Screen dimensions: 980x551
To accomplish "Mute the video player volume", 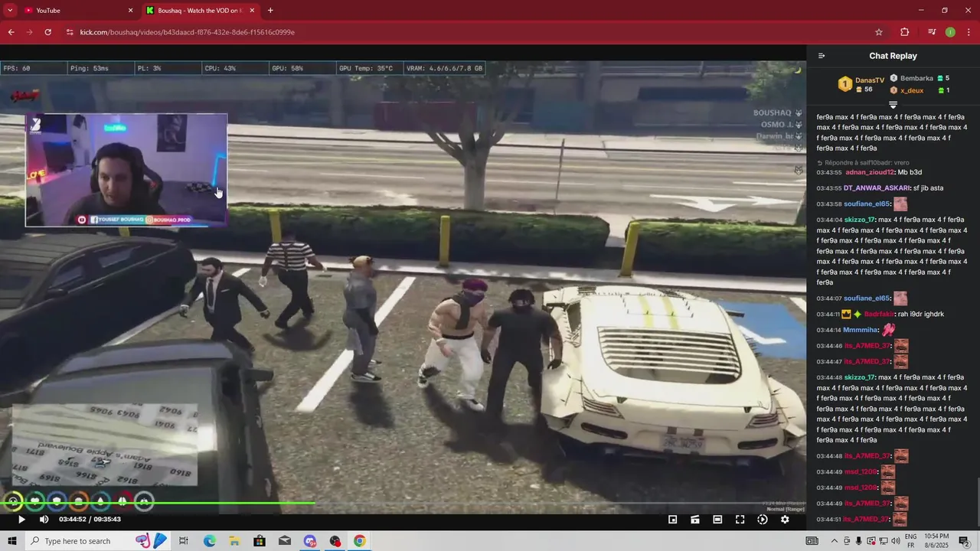I will click(44, 520).
